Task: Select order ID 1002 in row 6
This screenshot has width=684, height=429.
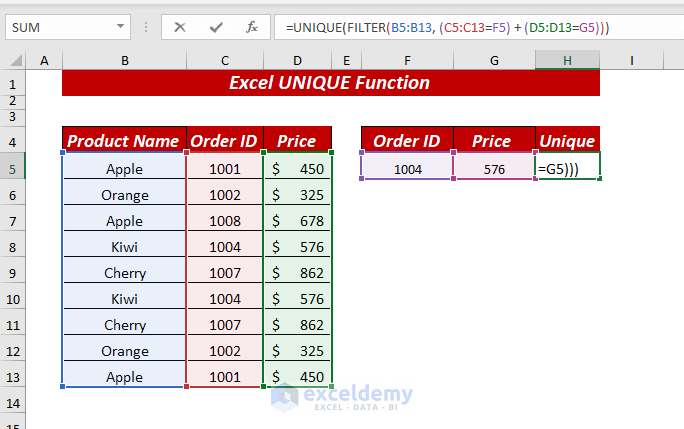Action: click(x=225, y=192)
